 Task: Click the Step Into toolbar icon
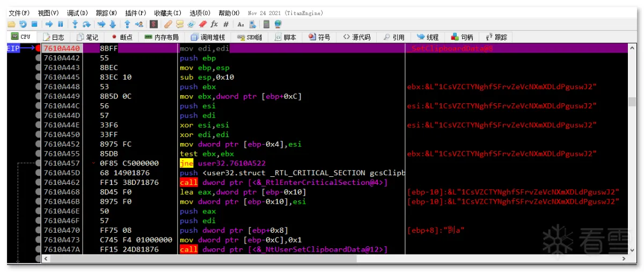pos(75,24)
